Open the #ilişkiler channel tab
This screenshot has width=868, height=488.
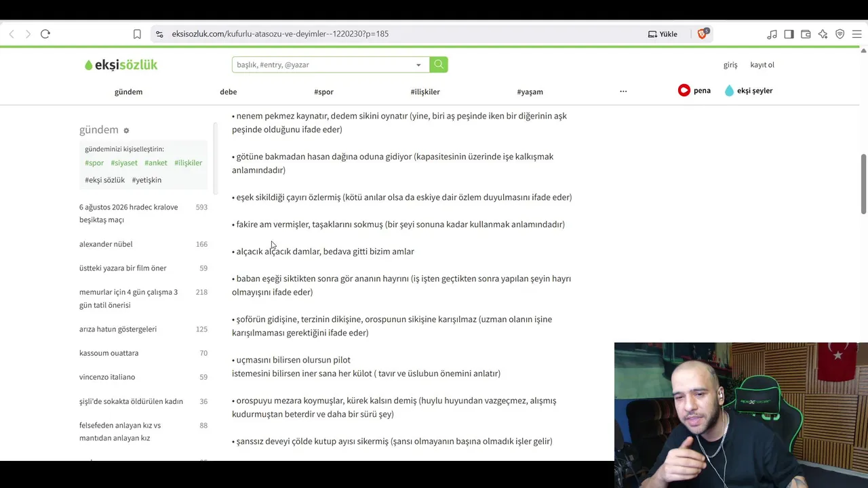click(x=425, y=92)
